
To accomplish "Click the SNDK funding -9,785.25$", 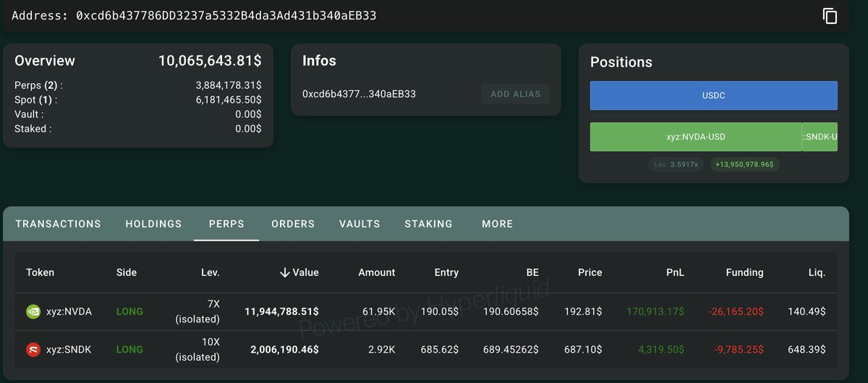I will point(739,350).
